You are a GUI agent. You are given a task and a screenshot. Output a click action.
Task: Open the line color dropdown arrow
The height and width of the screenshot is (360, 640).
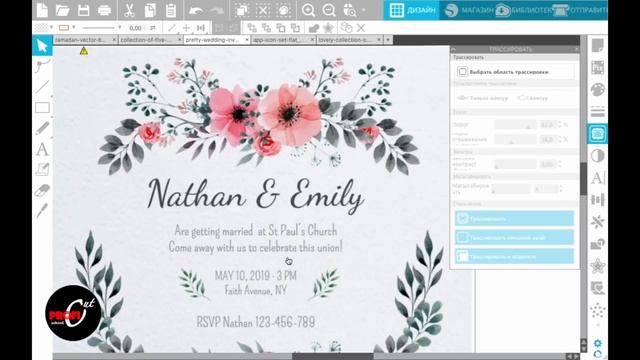click(x=73, y=28)
